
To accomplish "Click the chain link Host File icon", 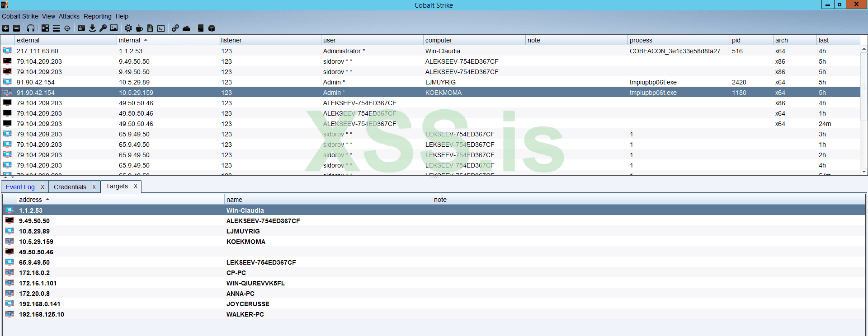I will 175,28.
